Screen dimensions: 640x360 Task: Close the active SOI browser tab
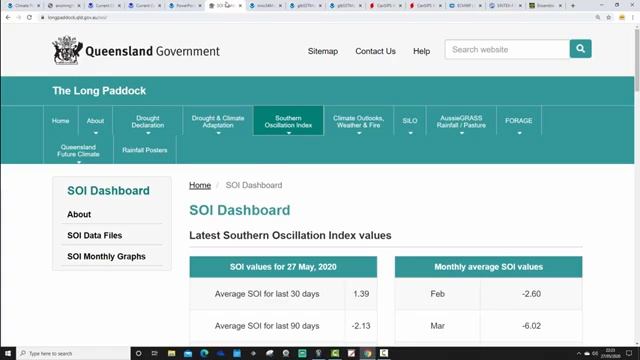point(240,6)
